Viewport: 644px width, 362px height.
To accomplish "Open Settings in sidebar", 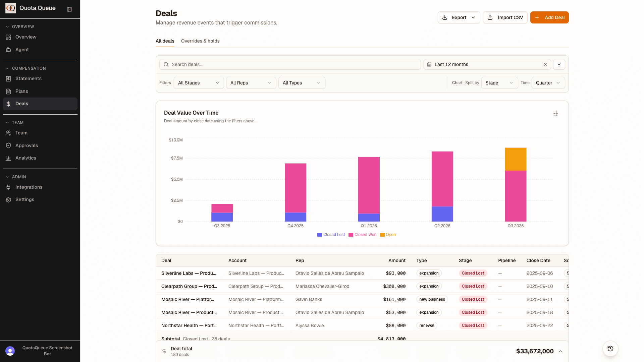I will [x=40, y=199].
